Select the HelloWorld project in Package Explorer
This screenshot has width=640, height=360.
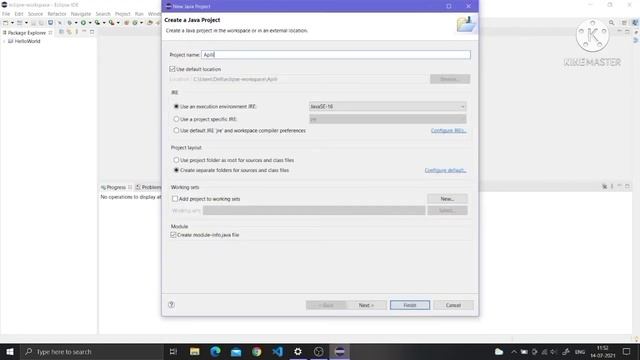[x=27, y=41]
